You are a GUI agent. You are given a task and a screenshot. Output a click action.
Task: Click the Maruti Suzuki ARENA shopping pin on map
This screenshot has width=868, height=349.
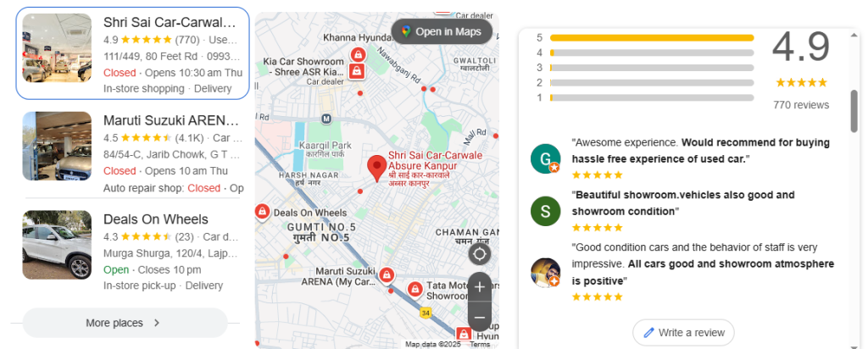386,274
